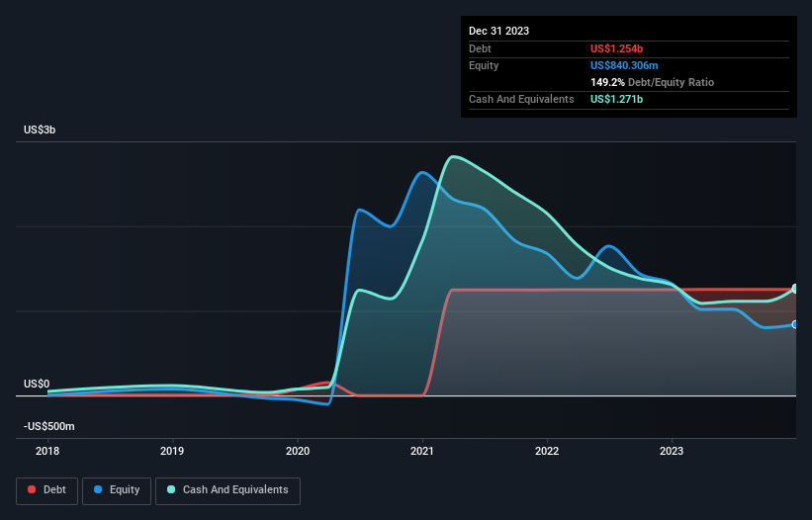Toggle the Debt series legend button
This screenshot has width=812, height=520.
tap(47, 490)
